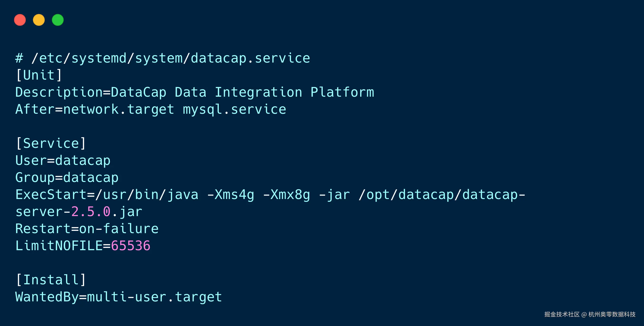Click the WantedBy=multi-user.target line
644x326 pixels.
(118, 297)
